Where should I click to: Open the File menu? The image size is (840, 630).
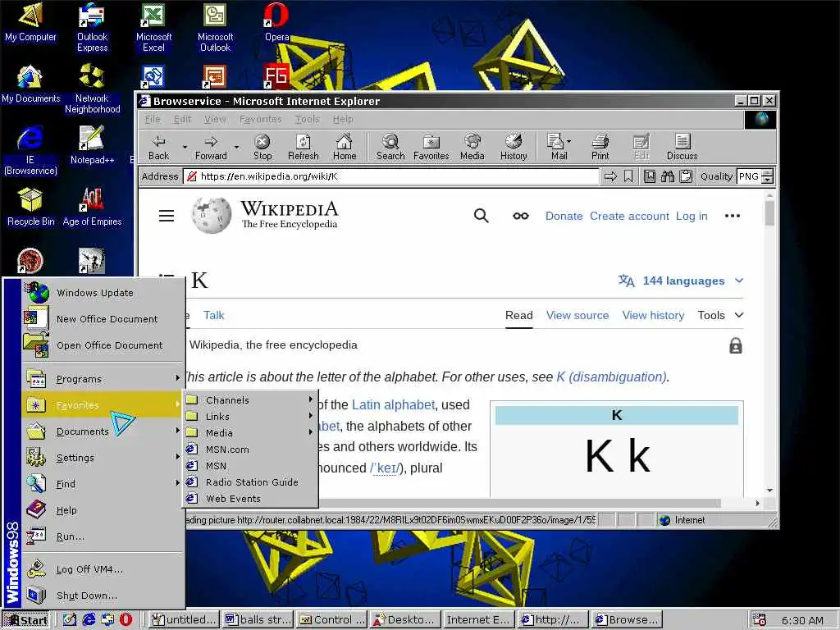pyautogui.click(x=153, y=119)
